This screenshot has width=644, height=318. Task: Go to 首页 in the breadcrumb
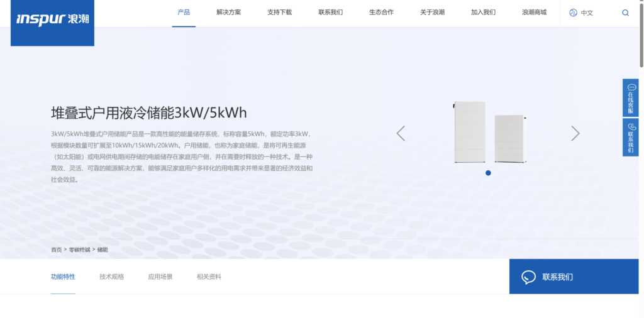point(56,249)
